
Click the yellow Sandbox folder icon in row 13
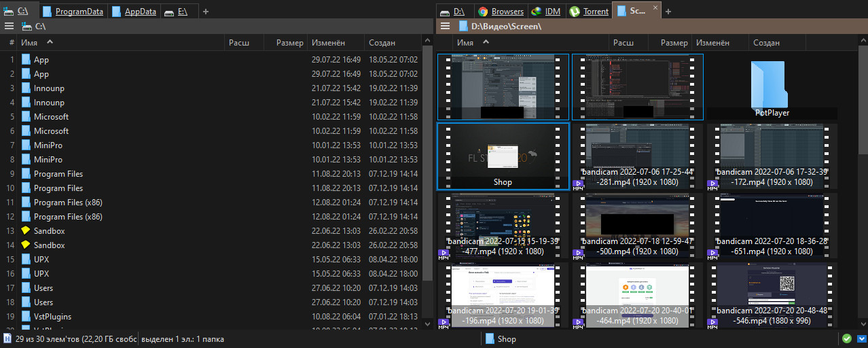(26, 231)
